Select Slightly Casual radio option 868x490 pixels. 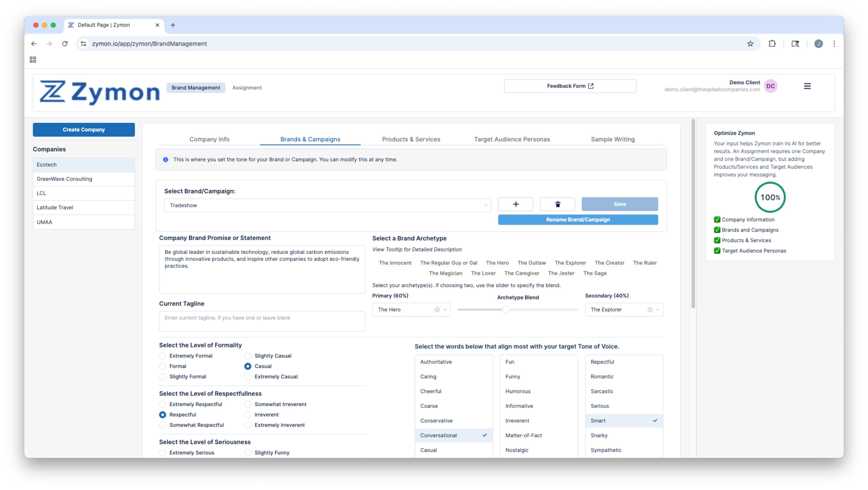248,355
